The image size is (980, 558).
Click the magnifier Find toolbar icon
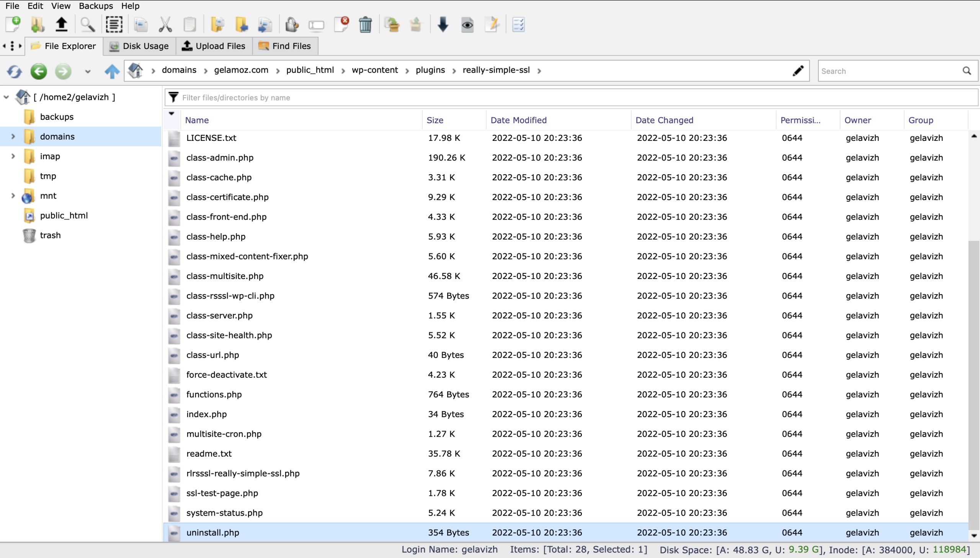coord(87,24)
